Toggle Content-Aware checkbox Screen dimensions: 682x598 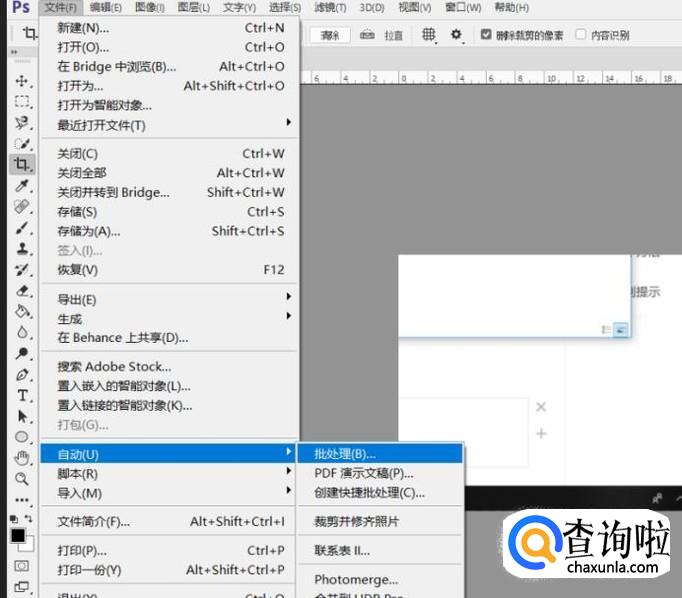(x=580, y=34)
